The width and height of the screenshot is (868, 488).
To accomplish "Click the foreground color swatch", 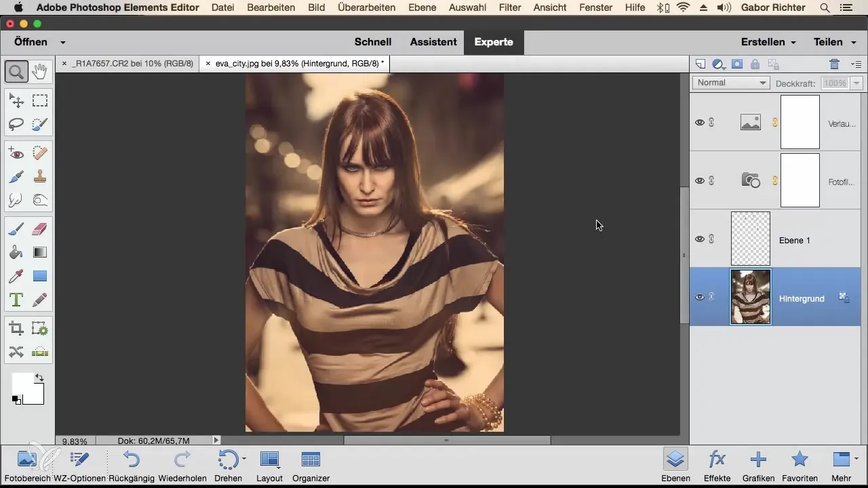I will pos(22,383).
